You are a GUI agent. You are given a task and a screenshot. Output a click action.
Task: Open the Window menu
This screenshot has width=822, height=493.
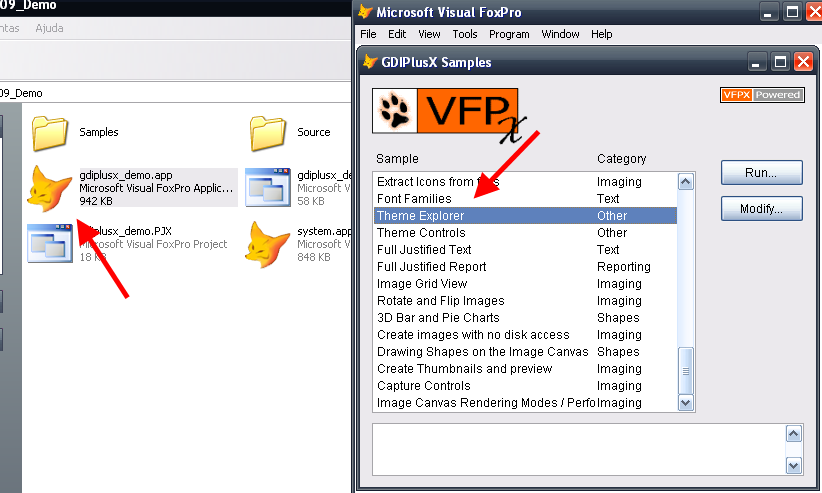(x=560, y=34)
